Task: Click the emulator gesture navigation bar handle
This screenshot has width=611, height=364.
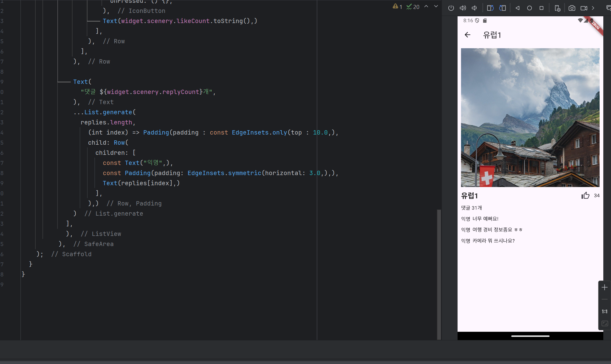Action: coord(530,336)
